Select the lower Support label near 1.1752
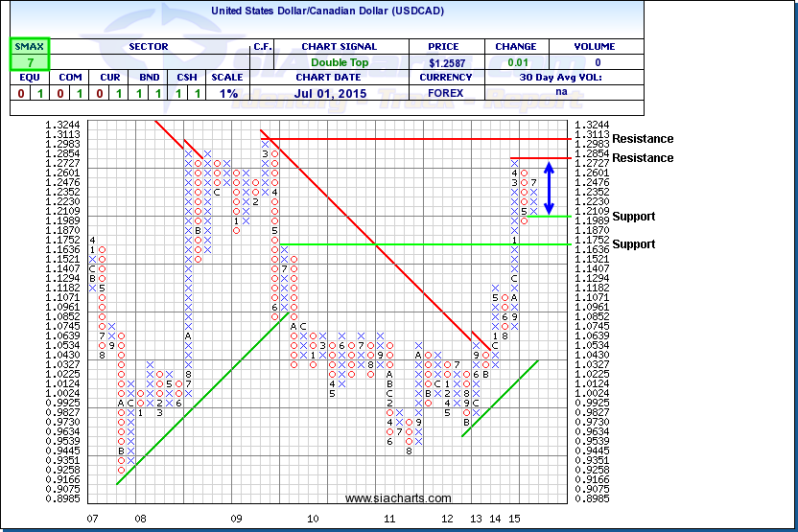Image resolution: width=798 pixels, height=532 pixels. click(x=634, y=244)
